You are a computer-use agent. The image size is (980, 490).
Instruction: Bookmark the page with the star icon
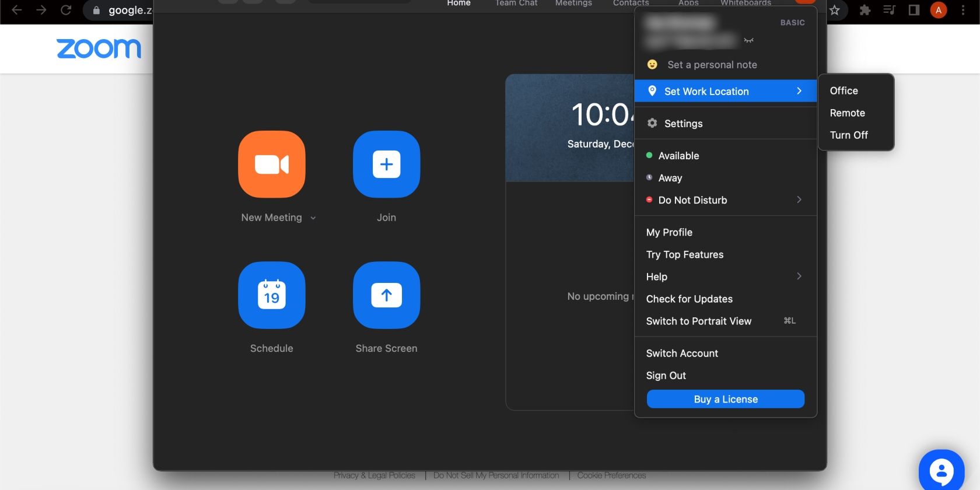pos(835,10)
